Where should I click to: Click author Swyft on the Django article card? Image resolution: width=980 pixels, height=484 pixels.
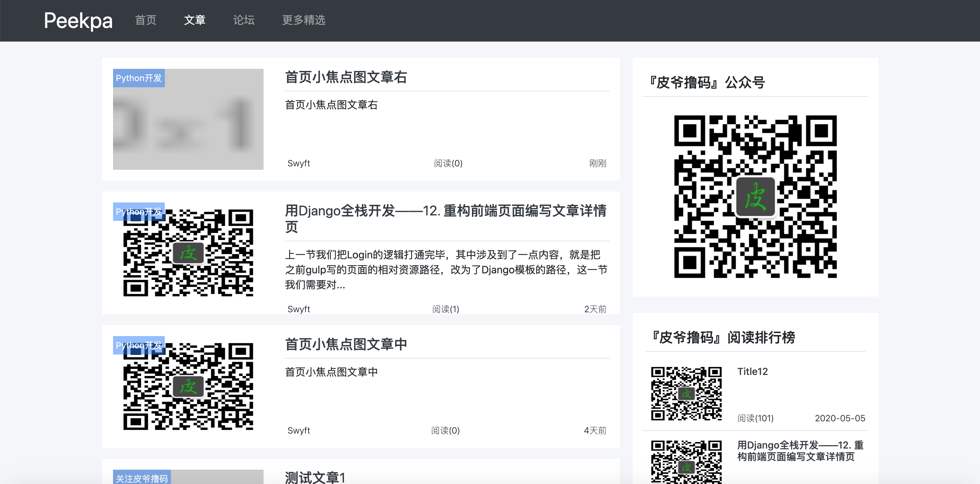point(299,309)
